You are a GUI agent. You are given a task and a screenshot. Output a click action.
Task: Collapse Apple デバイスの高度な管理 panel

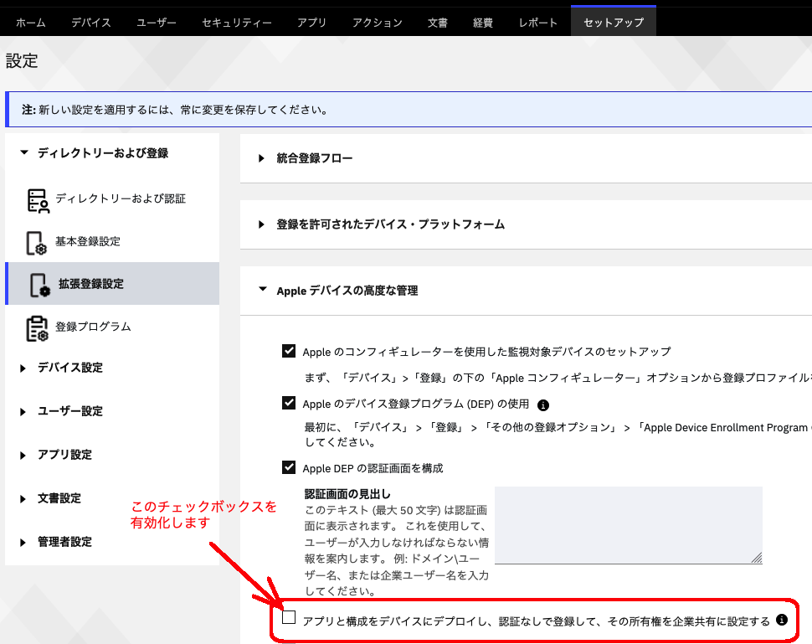click(x=263, y=289)
